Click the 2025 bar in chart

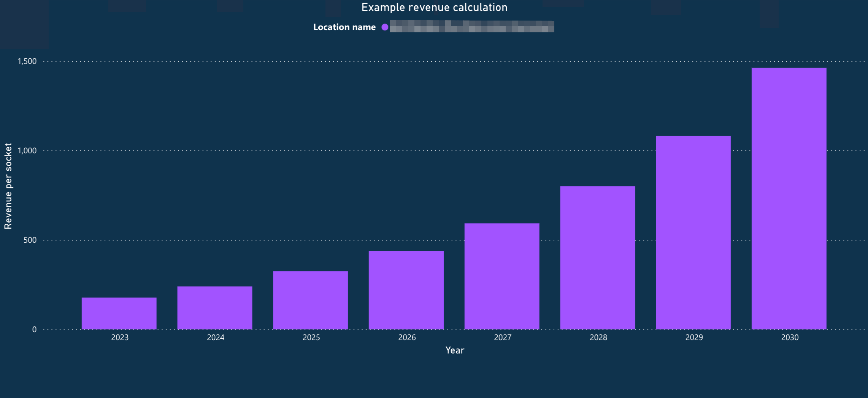(x=310, y=300)
